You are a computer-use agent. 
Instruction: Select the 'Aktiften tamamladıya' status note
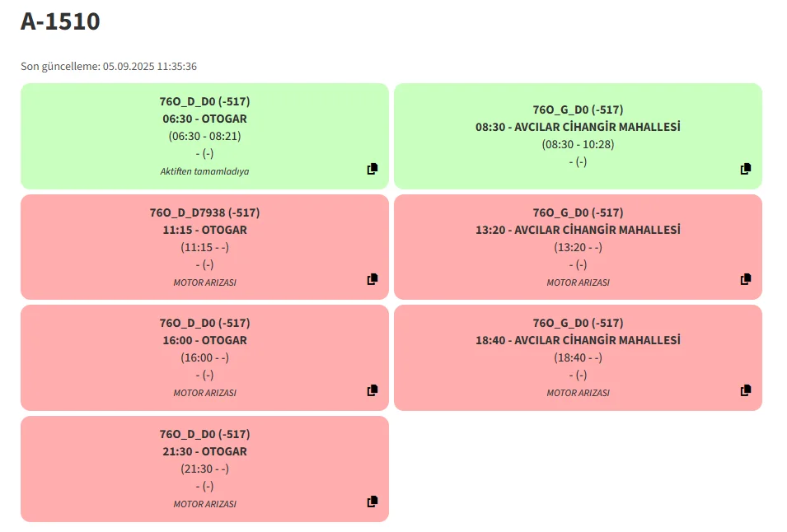204,171
